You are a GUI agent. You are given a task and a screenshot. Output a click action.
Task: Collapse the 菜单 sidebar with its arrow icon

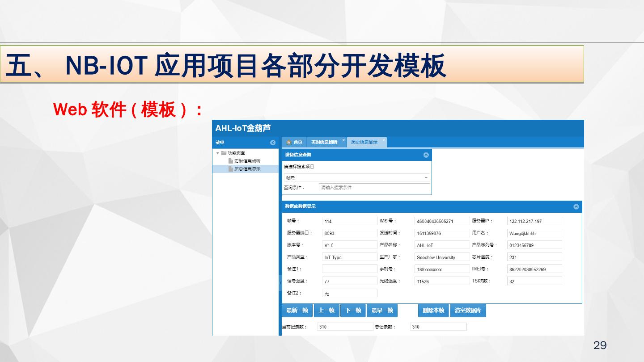(273, 143)
